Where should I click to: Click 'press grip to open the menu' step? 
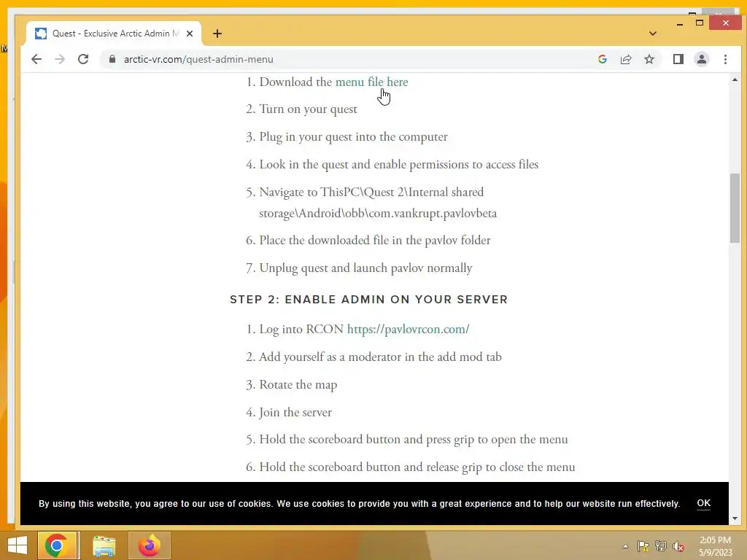(414, 440)
